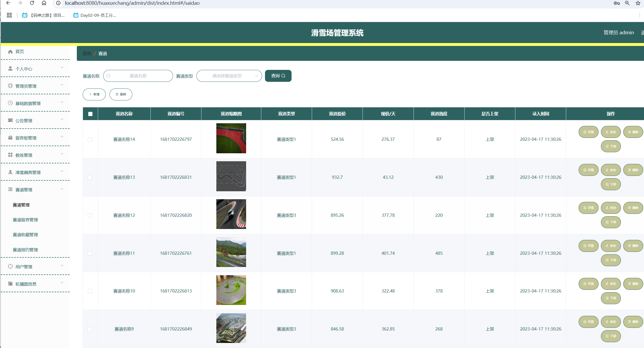
Task: Reload the page with refresh icon
Action: click(x=32, y=3)
